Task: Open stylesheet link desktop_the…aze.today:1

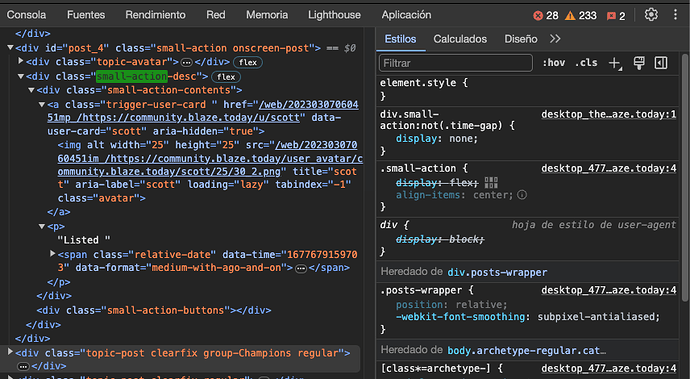Action: (x=609, y=114)
